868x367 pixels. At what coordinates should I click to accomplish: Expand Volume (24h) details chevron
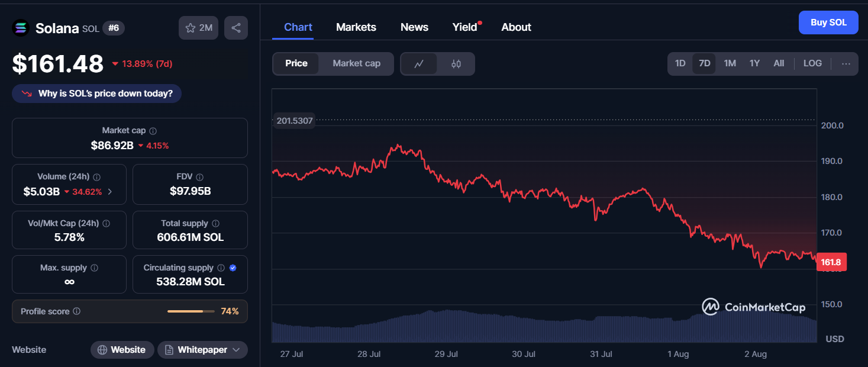click(110, 192)
